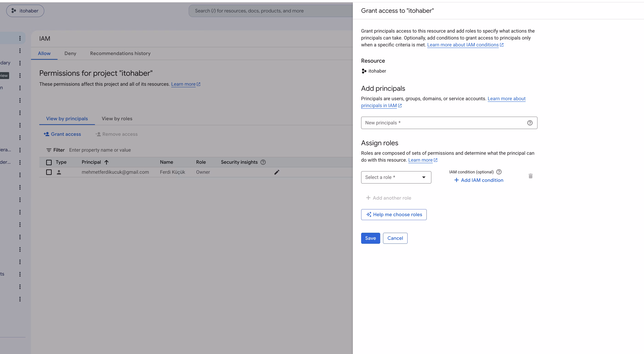Click the itohaber resource name in panel
The image size is (644, 354).
point(377,71)
